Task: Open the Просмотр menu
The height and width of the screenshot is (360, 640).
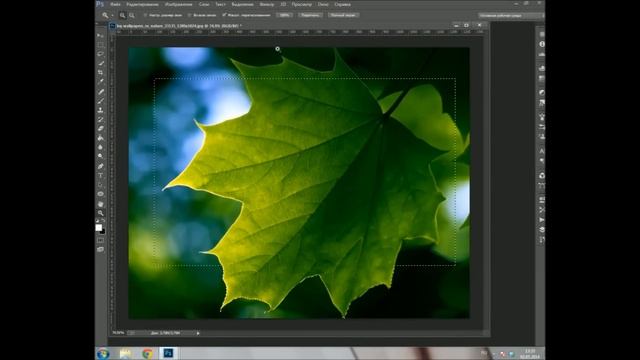Action: click(302, 4)
